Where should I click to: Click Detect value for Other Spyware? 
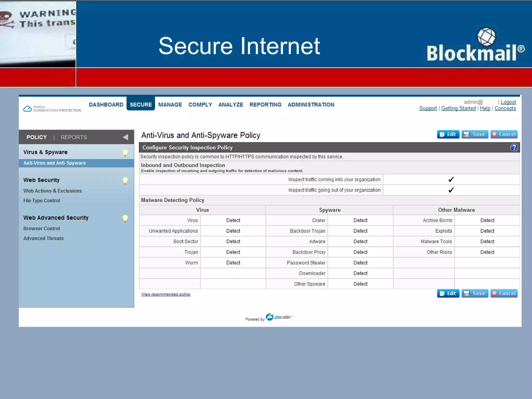click(x=360, y=284)
